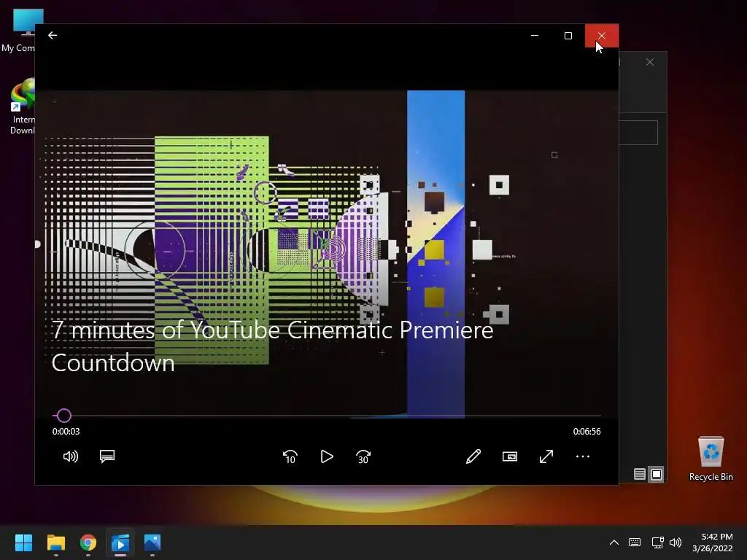Show hidden tray icons chevron

[x=614, y=542]
